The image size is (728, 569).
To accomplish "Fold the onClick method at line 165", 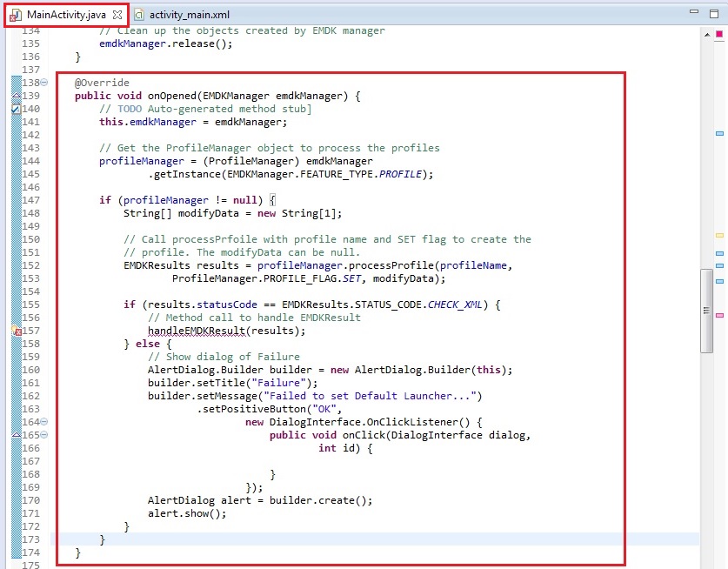I will pos(43,435).
